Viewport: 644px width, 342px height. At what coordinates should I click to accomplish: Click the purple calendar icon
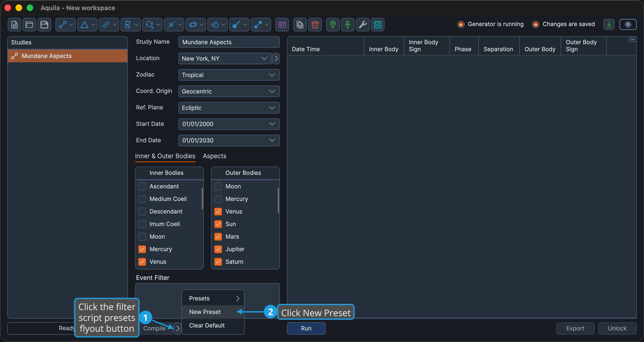(282, 25)
